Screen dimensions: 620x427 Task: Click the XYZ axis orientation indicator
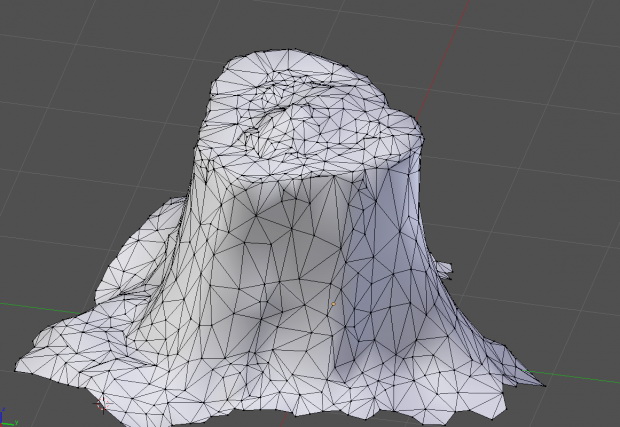coord(8,419)
